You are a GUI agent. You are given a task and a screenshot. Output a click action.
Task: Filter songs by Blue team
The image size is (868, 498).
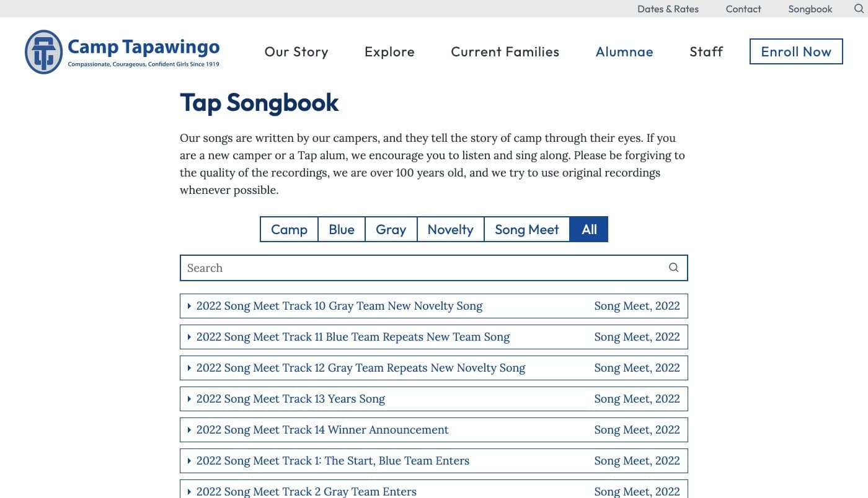pyautogui.click(x=342, y=229)
